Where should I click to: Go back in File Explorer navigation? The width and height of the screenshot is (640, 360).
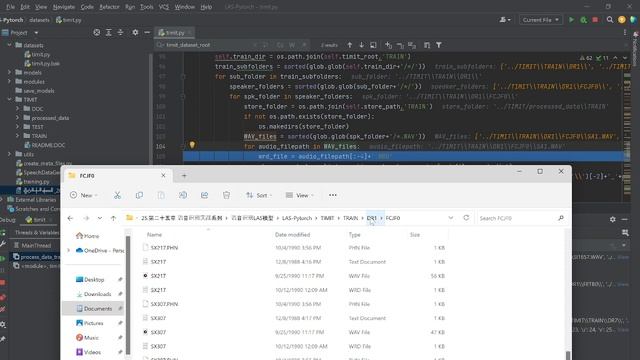(x=70, y=218)
